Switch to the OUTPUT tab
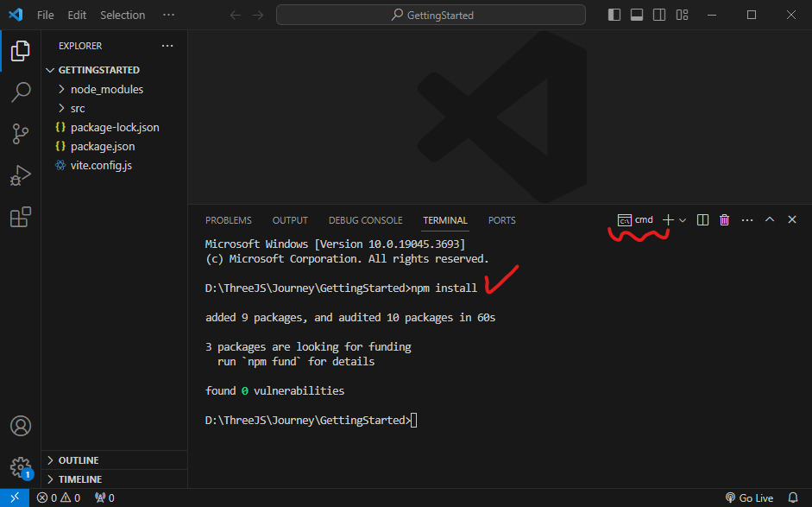 [x=290, y=220]
